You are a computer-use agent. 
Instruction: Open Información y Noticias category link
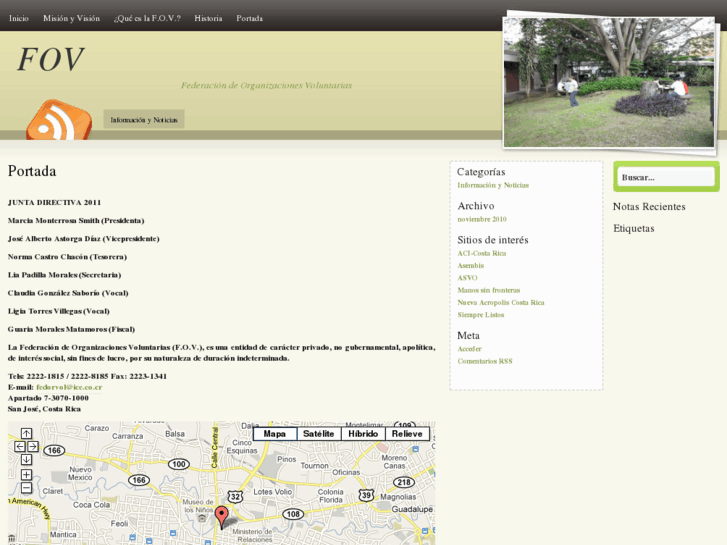(x=493, y=185)
